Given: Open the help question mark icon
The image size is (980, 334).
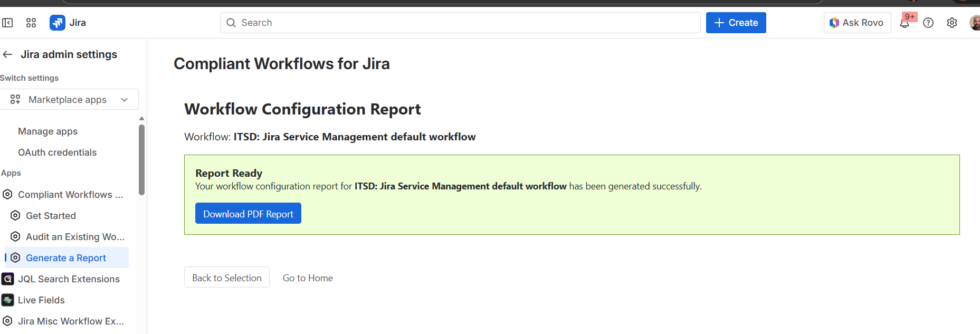Looking at the screenshot, I should coord(928,23).
